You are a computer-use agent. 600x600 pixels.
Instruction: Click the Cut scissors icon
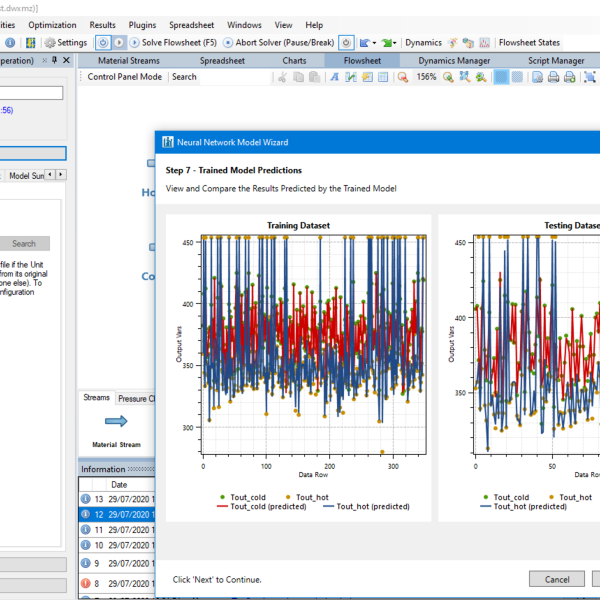coord(282,77)
